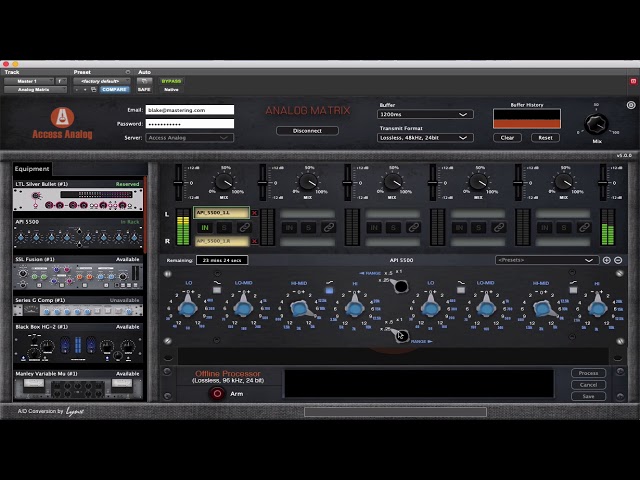The height and width of the screenshot is (480, 640).
Task: Toggle IN button on third slot
Action: [374, 227]
